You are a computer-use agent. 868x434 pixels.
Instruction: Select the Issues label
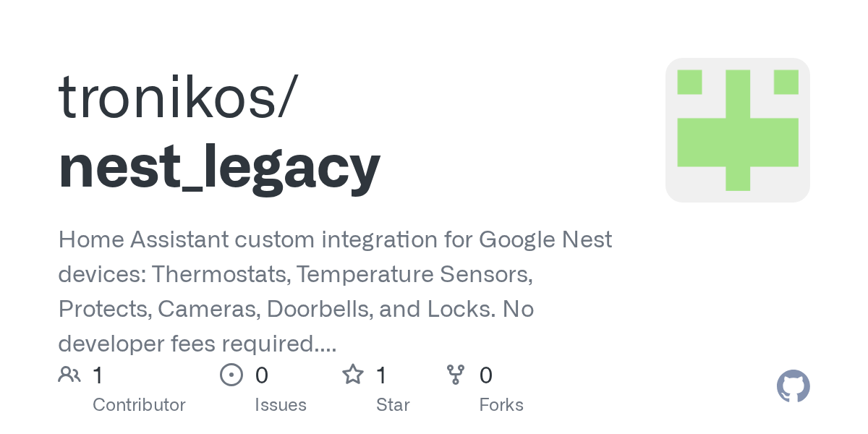(x=281, y=405)
